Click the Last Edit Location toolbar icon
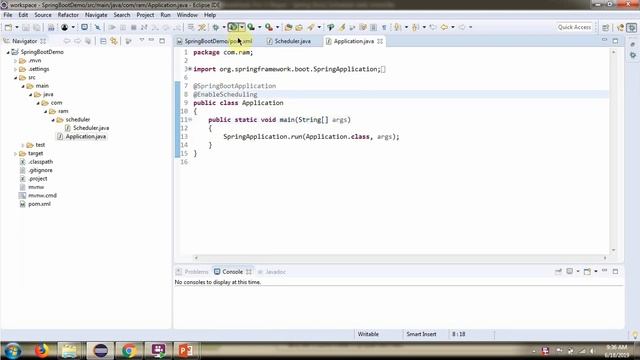 [x=433, y=27]
